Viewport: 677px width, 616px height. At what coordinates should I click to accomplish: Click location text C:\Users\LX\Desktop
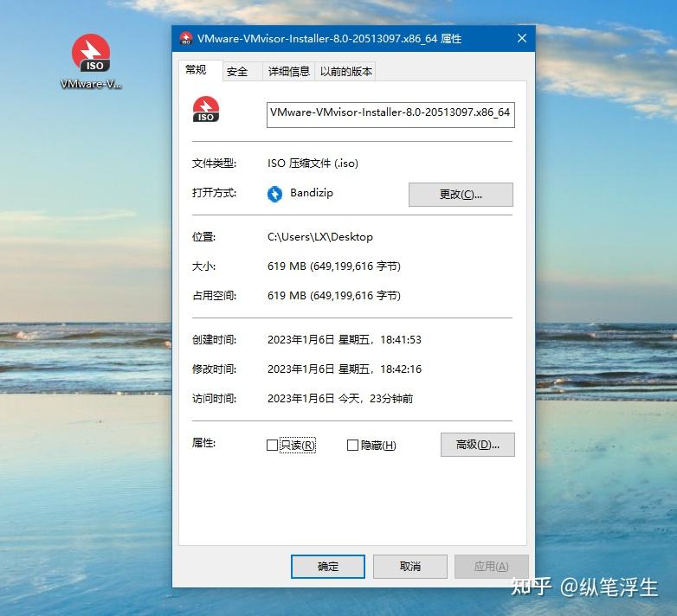point(320,237)
